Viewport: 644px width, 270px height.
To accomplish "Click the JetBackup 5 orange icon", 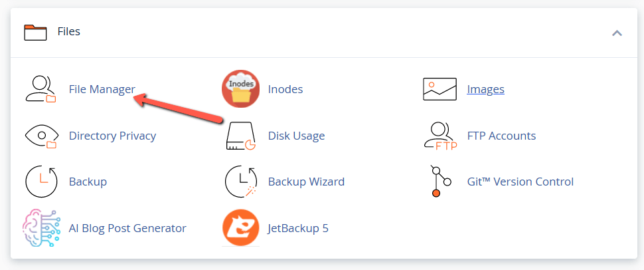I will point(240,228).
